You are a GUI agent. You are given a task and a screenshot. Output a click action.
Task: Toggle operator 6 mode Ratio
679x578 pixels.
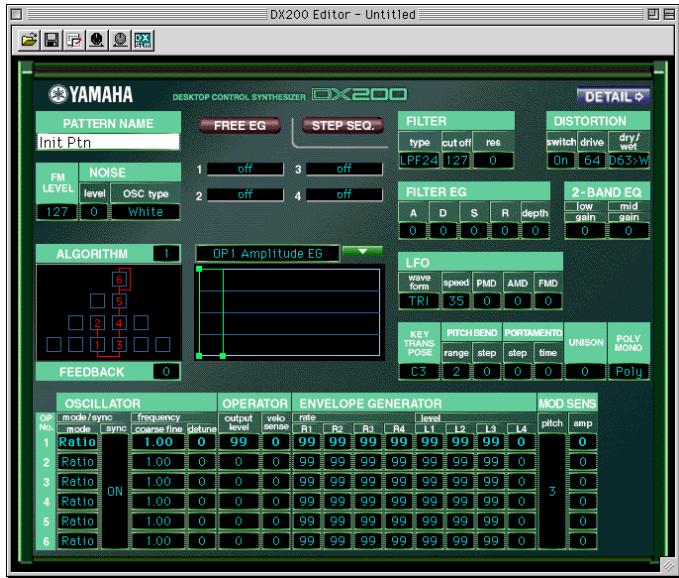[x=78, y=541]
